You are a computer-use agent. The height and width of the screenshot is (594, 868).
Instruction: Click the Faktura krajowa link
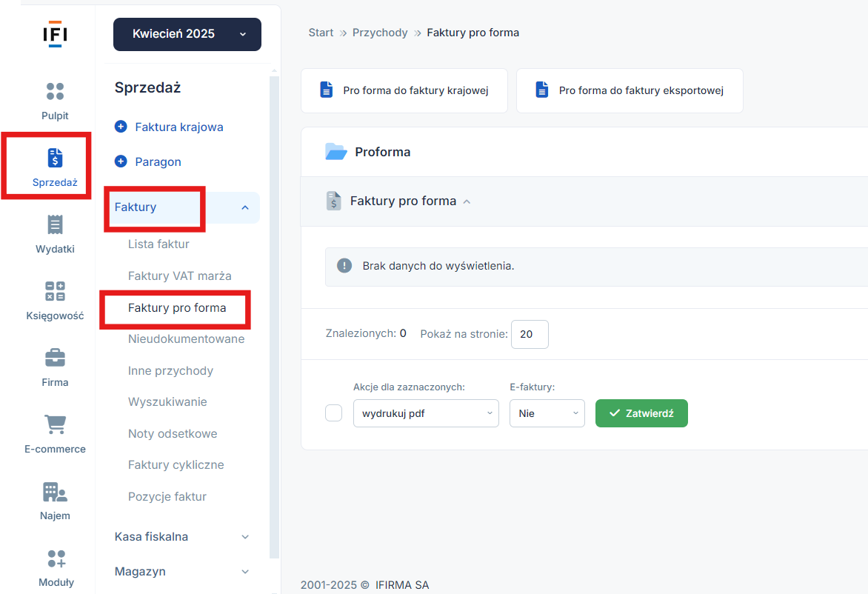pyautogui.click(x=178, y=127)
